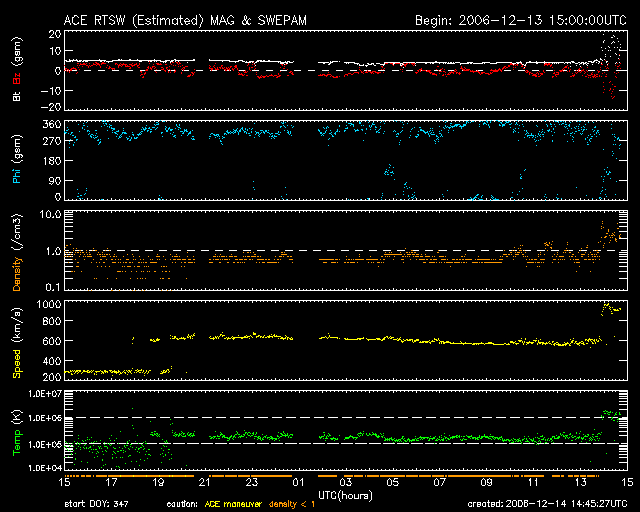Click hour 21 on the time axis
This screenshot has height=512, width=640.
204,483
